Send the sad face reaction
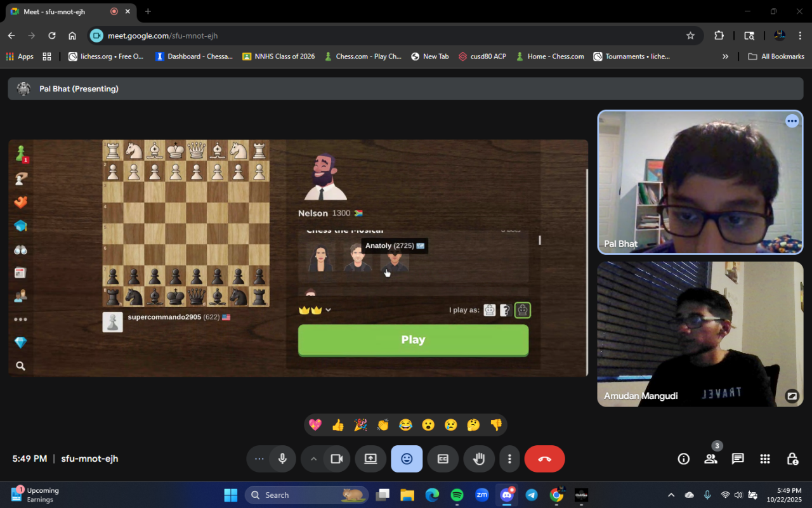Viewport: 812px width, 508px height. [450, 425]
